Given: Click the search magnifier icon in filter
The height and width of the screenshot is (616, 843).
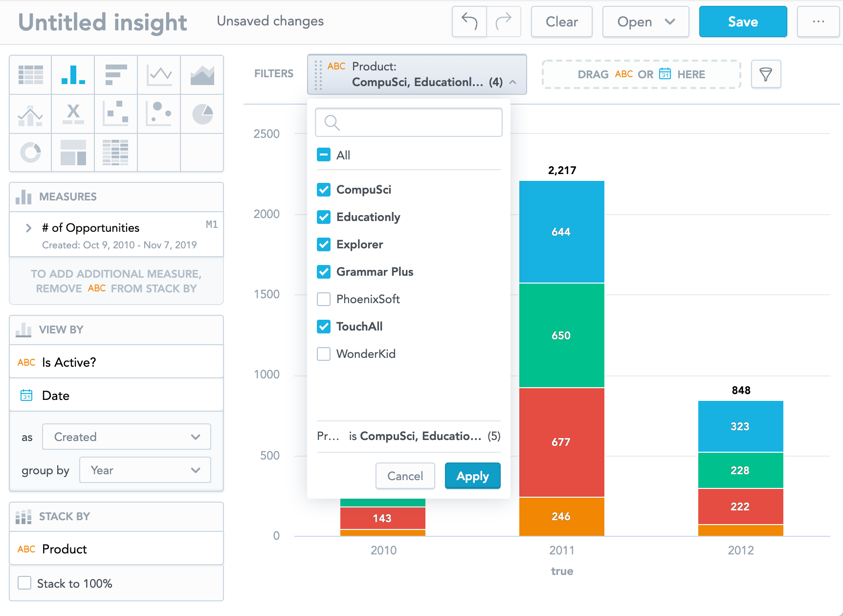Looking at the screenshot, I should coord(332,123).
